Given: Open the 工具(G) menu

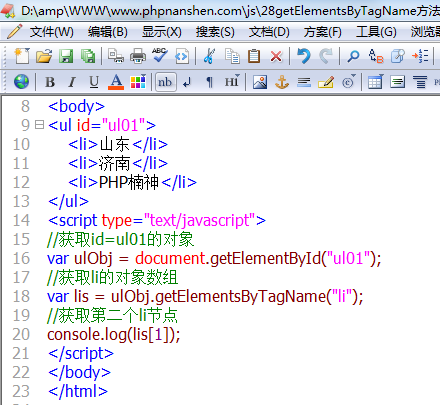Looking at the screenshot, I should pyautogui.click(x=376, y=32).
